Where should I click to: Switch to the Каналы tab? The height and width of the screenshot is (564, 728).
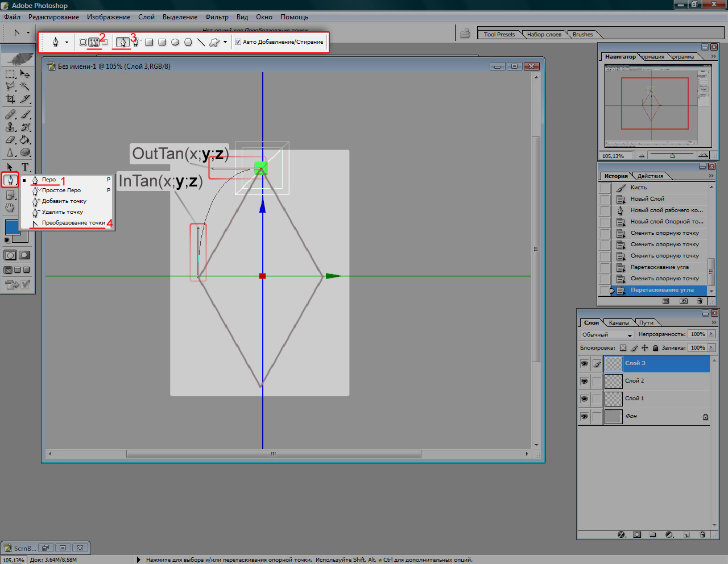pyautogui.click(x=619, y=322)
